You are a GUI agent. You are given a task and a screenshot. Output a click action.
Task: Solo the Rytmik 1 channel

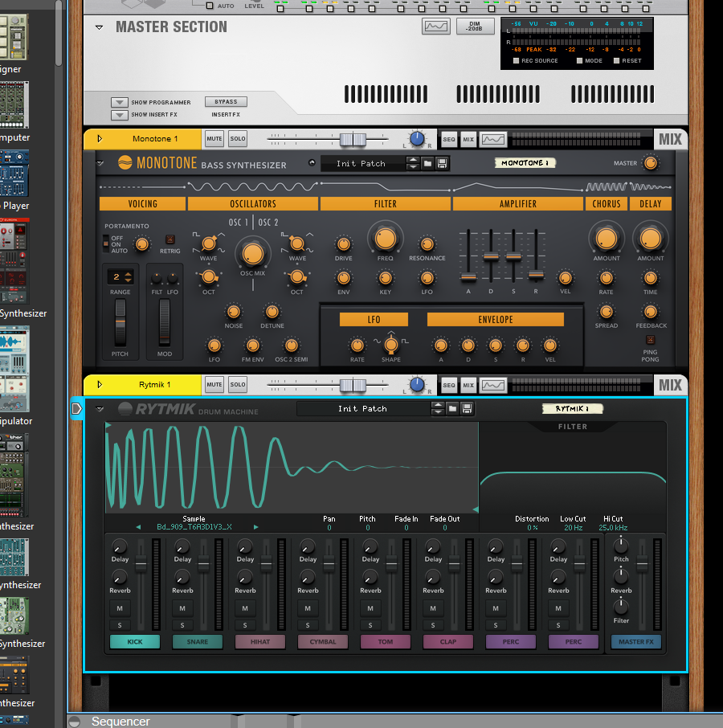coord(238,385)
